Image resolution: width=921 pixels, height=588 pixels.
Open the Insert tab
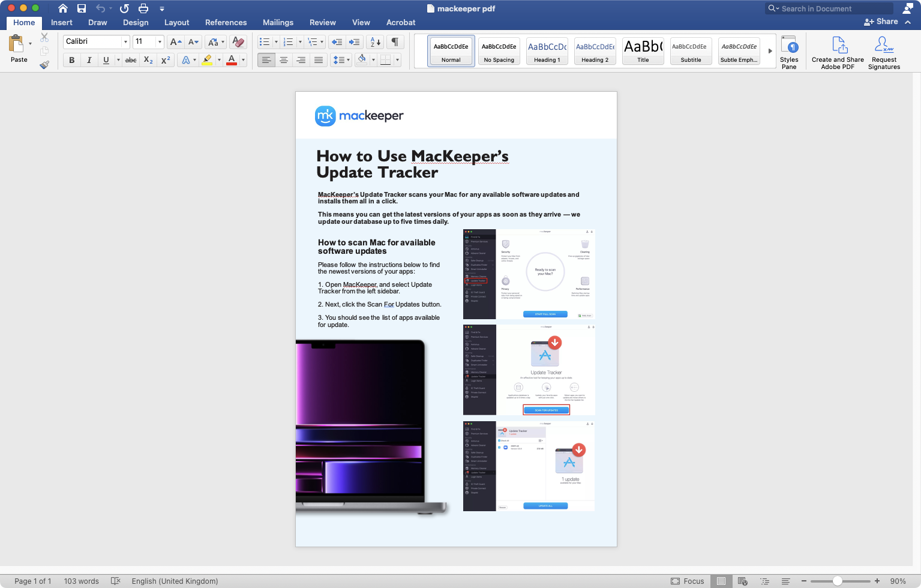point(62,23)
